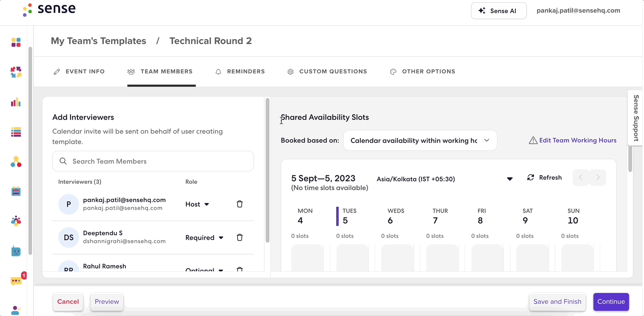Open the user profile icon in sidebar
The image size is (644, 316).
click(16, 310)
